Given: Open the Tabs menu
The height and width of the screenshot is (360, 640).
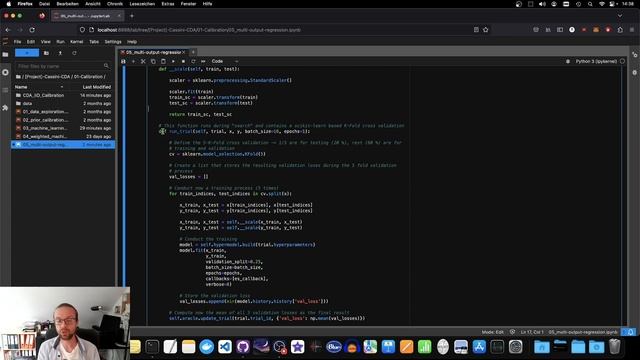Looking at the screenshot, I should tap(94, 42).
